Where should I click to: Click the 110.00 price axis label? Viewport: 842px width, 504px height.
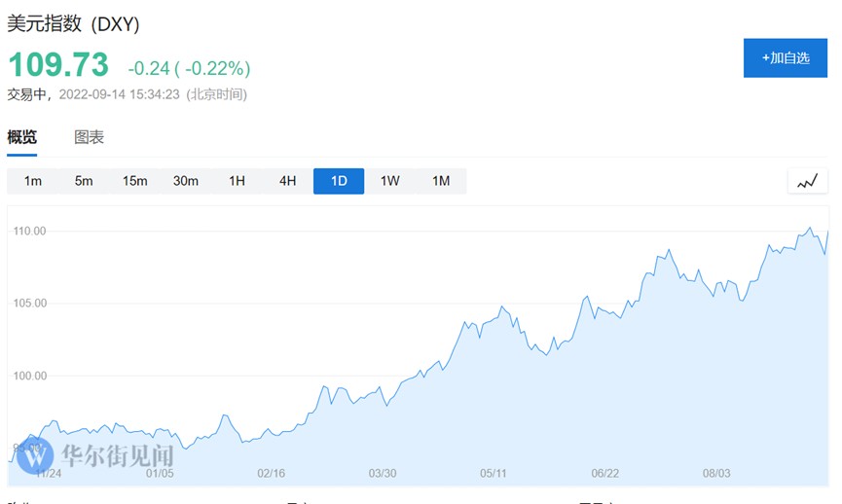(30, 232)
